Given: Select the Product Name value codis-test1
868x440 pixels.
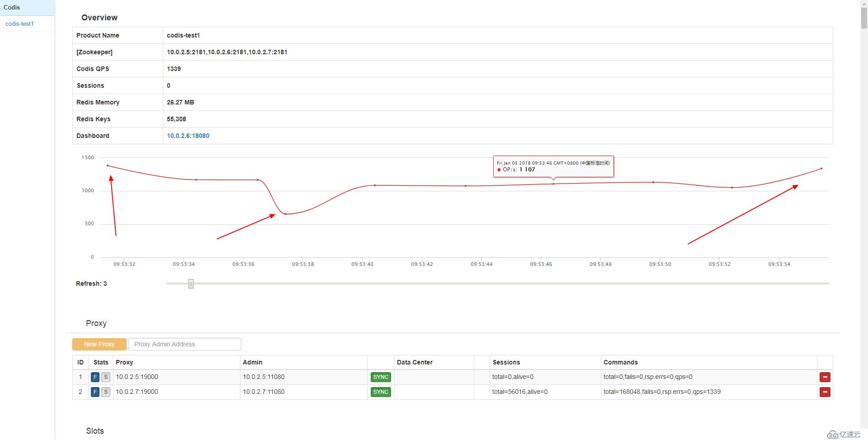Looking at the screenshot, I should [183, 35].
